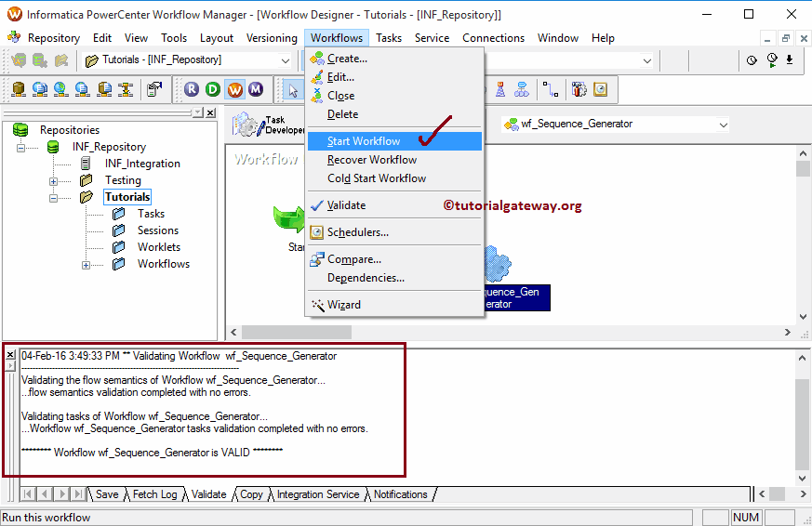Toggle the arrow pointer selection tool
The width and height of the screenshot is (812, 526).
coord(293,90)
